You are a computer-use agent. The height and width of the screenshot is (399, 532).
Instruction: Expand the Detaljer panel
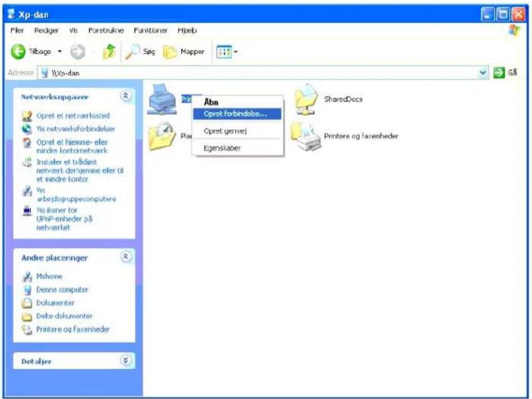[125, 360]
